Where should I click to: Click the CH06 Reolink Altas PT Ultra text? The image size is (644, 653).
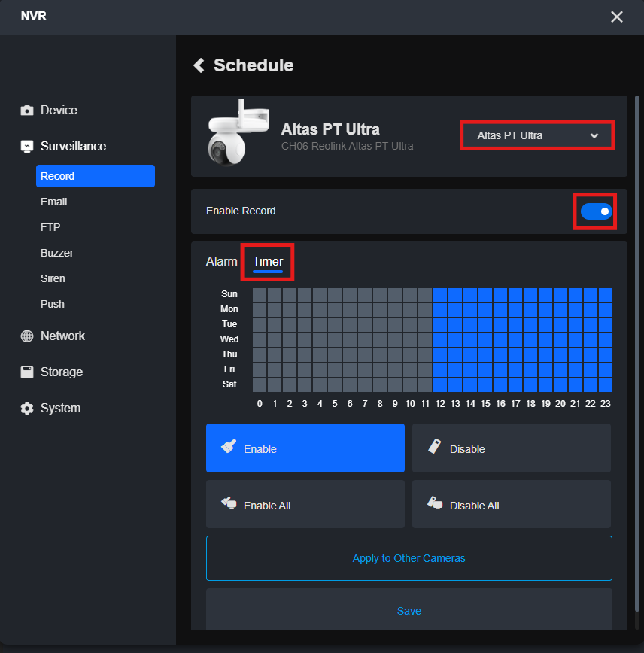(348, 146)
